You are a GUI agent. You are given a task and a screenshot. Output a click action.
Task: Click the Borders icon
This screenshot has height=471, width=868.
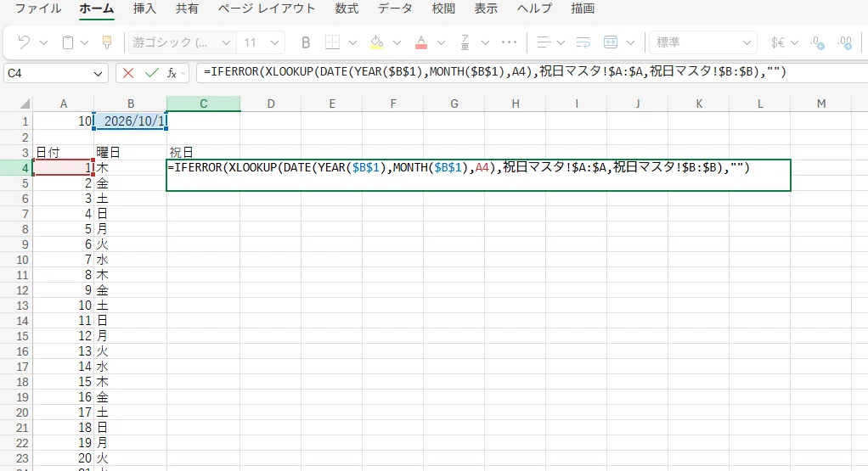click(332, 42)
